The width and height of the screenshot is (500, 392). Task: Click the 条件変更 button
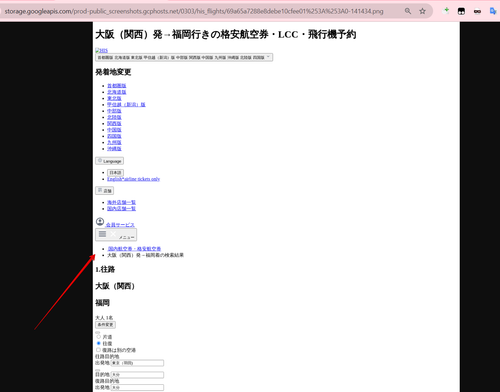[105, 325]
